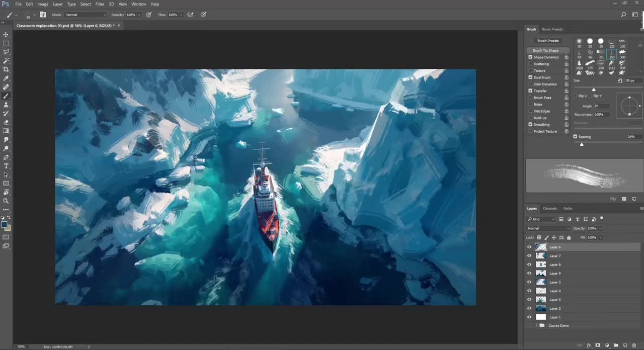
Task: Select the Hand tool
Action: tap(6, 192)
